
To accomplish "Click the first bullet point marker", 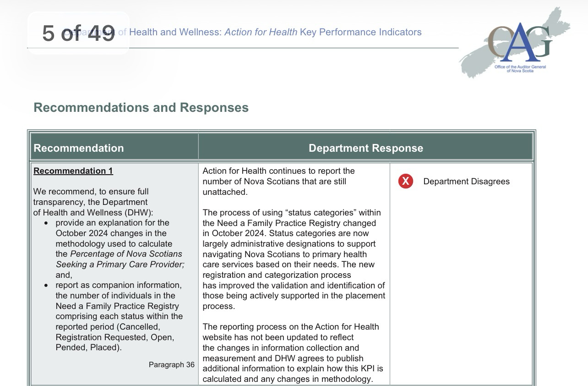I will [x=46, y=223].
